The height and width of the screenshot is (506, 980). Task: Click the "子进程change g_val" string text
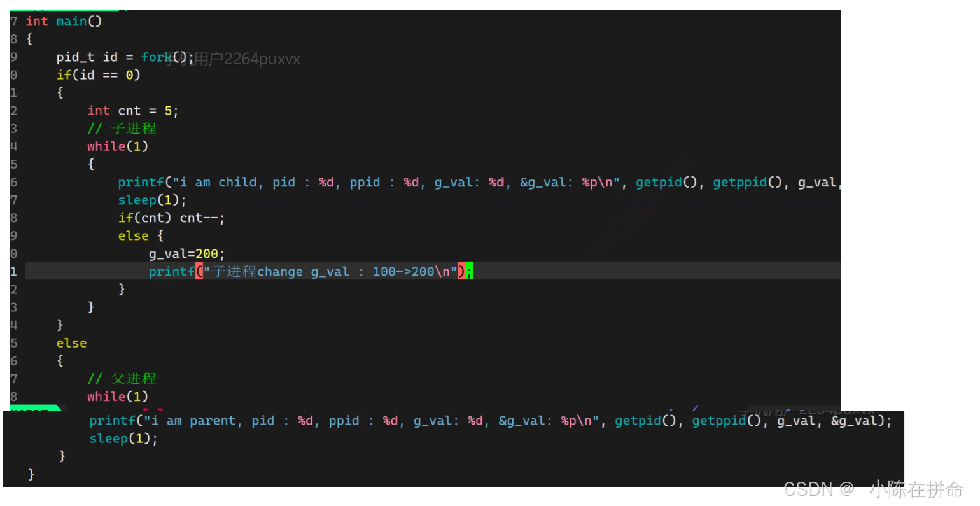(280, 272)
